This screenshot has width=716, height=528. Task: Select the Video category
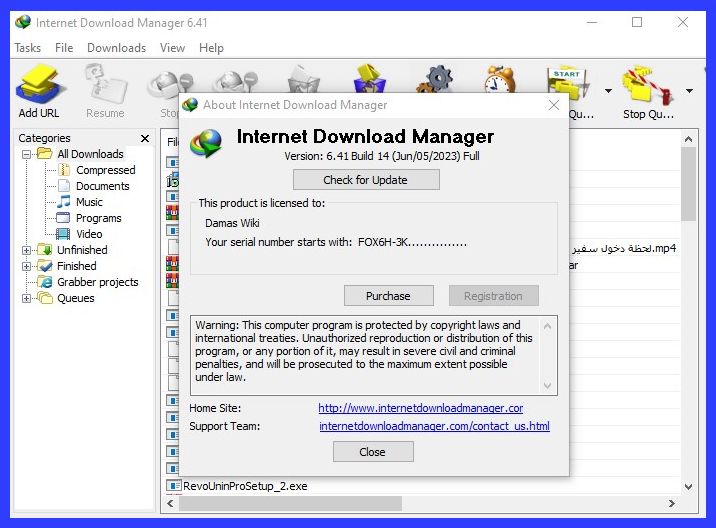click(x=89, y=234)
